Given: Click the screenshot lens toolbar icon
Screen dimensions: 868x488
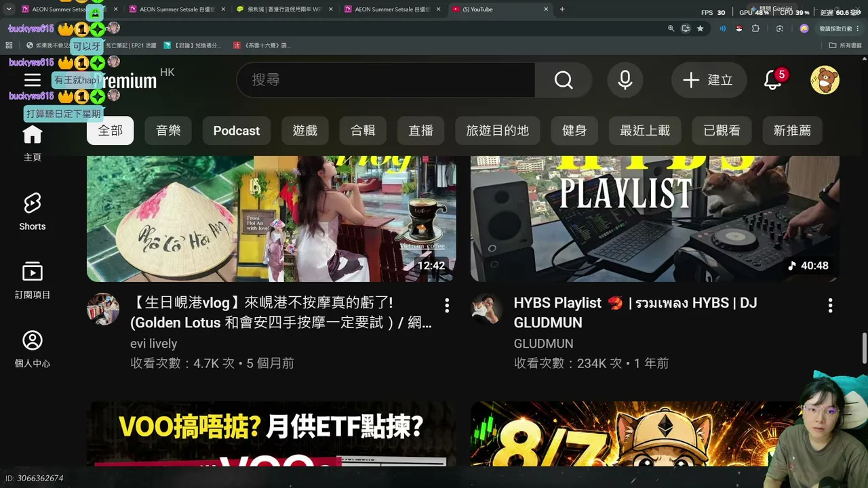Looking at the screenshot, I should pyautogui.click(x=780, y=28).
